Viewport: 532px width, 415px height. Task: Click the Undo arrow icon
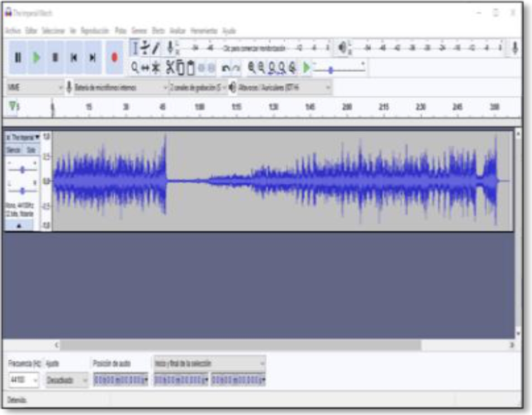pos(226,68)
